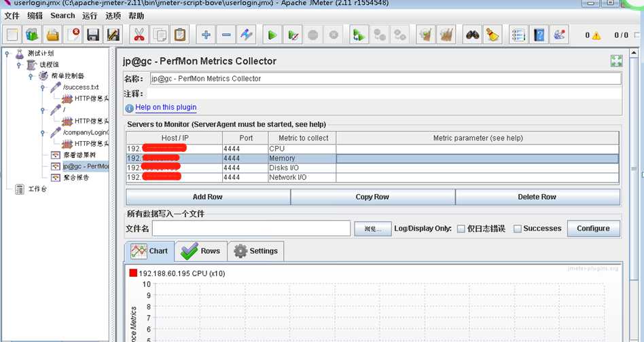Image resolution: width=644 pixels, height=342 pixels.
Task: Open the Search menu
Action: (62, 16)
